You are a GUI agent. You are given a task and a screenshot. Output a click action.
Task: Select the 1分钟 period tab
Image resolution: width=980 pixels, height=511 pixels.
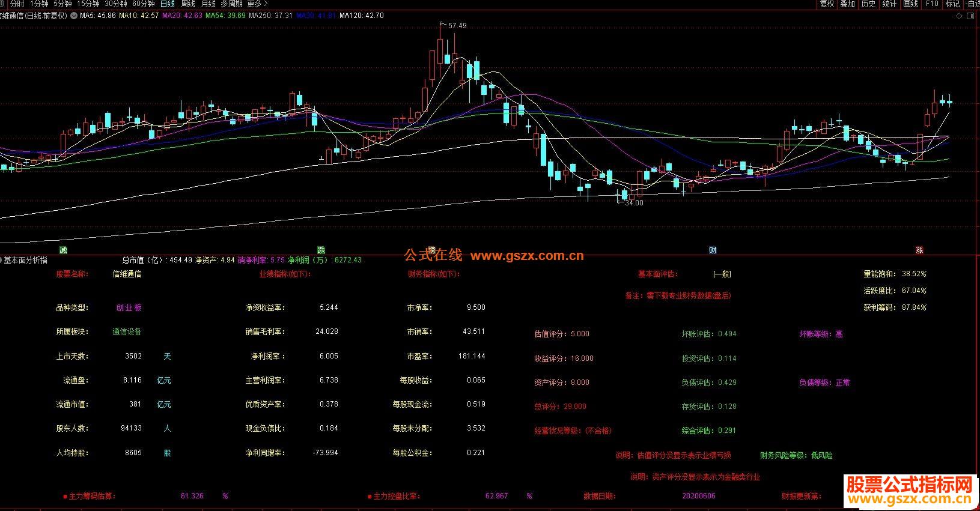tap(39, 4)
